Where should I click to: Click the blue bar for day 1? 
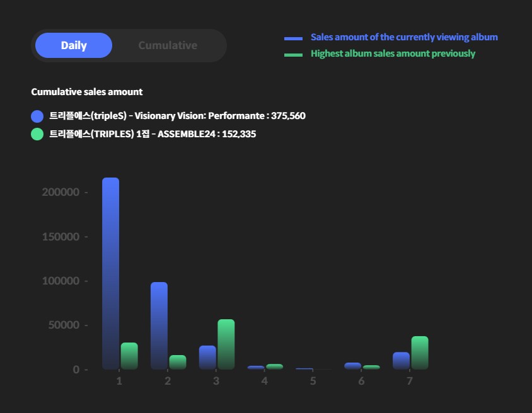[x=110, y=273]
